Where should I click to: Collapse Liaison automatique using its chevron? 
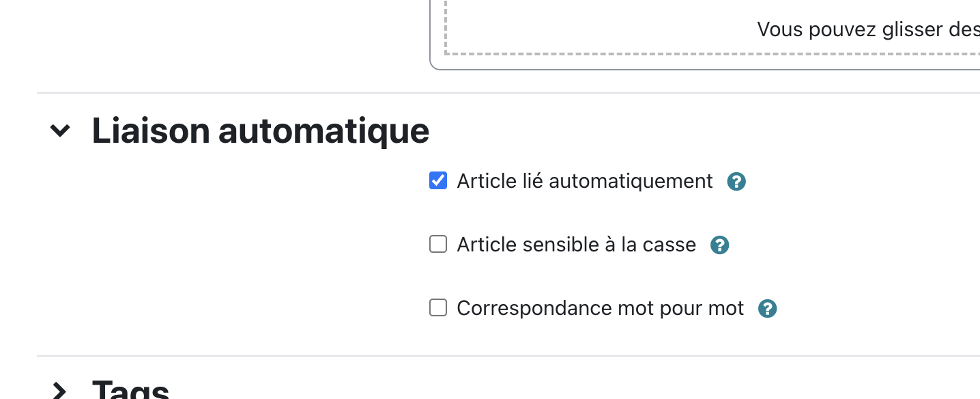tap(60, 130)
